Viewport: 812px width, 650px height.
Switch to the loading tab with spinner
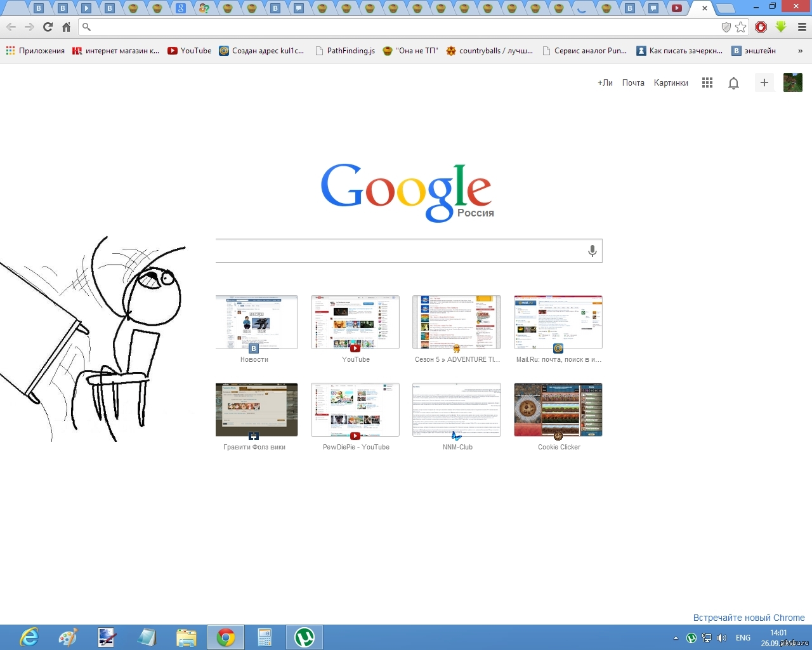click(x=582, y=8)
